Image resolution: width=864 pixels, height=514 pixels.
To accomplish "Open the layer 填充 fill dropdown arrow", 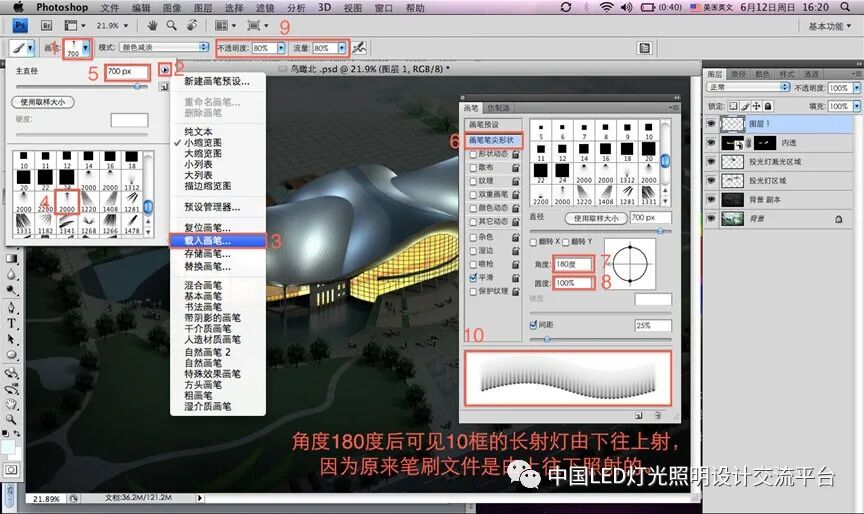I will [857, 106].
